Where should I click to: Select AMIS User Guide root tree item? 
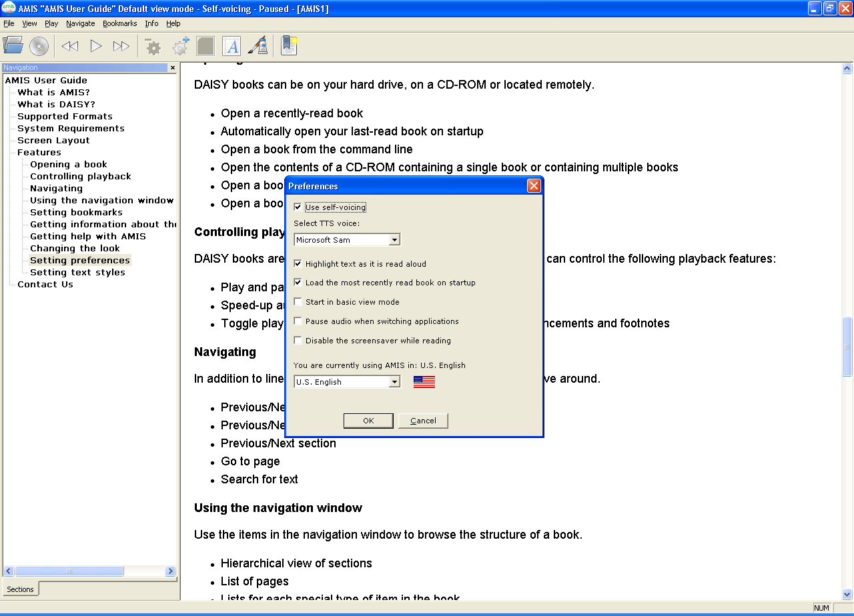coord(46,80)
